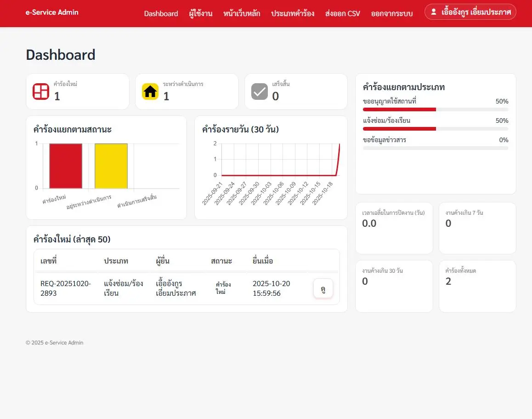Click the yellow in-progress chart bar
The height and width of the screenshot is (419, 532).
point(111,166)
